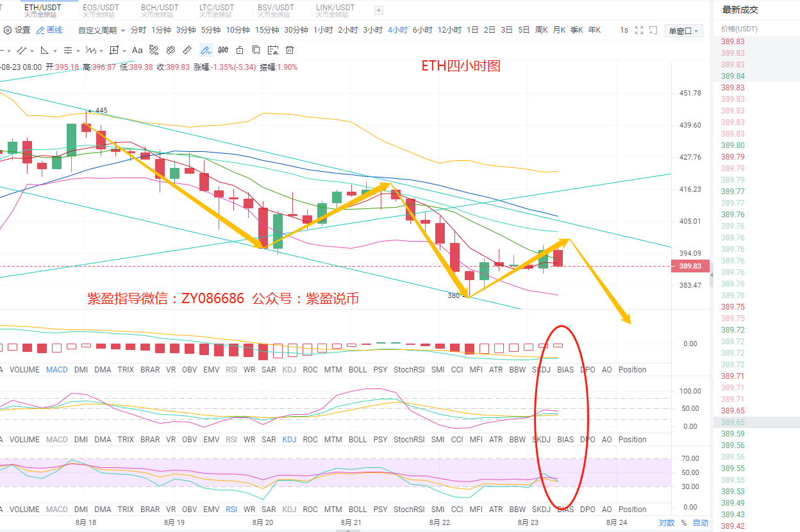The height and width of the screenshot is (532, 800).
Task: Click the 389.83 current price label on axis
Action: click(689, 266)
